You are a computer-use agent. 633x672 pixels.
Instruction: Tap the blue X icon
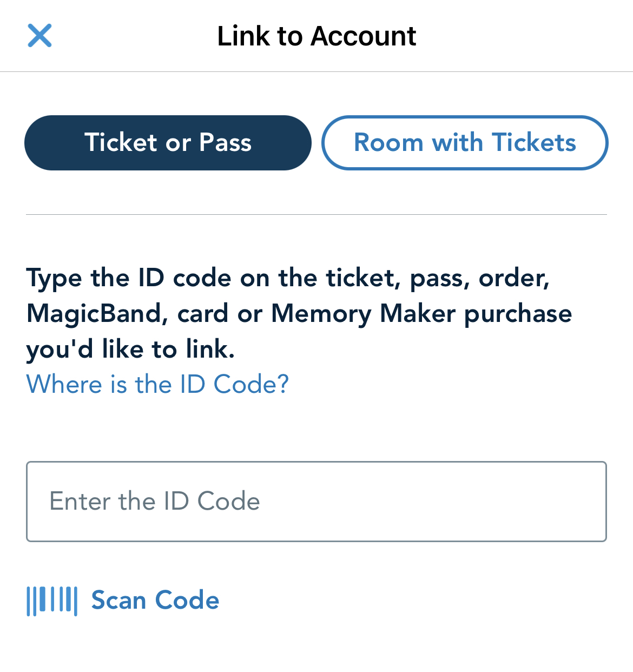tap(39, 36)
